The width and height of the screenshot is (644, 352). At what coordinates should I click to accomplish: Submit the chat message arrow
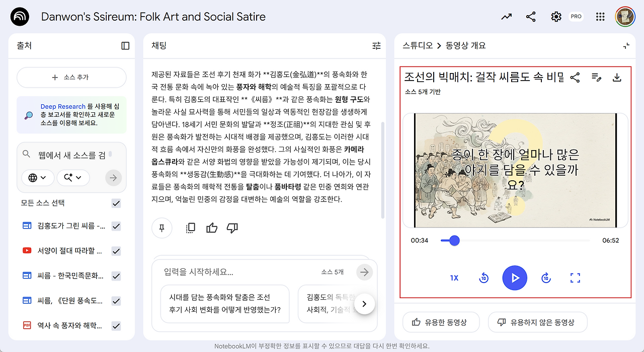364,272
